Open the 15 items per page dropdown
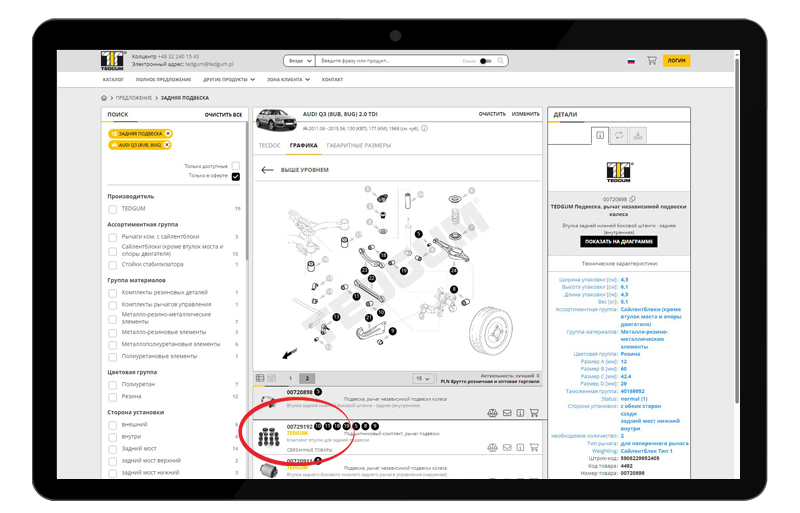This screenshot has width=800, height=513. pos(423,379)
